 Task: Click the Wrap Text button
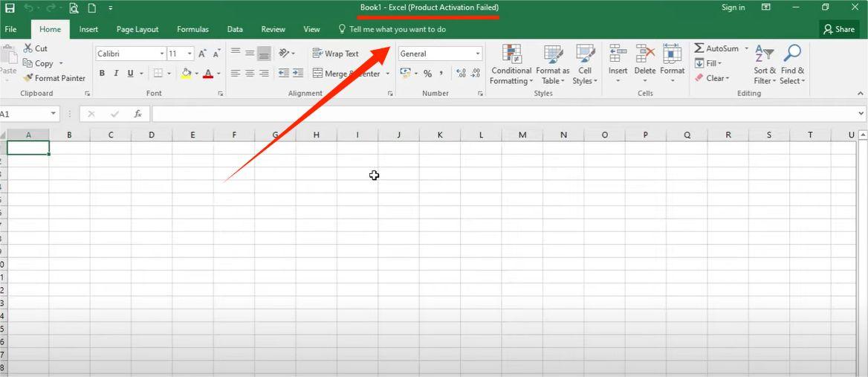click(335, 54)
